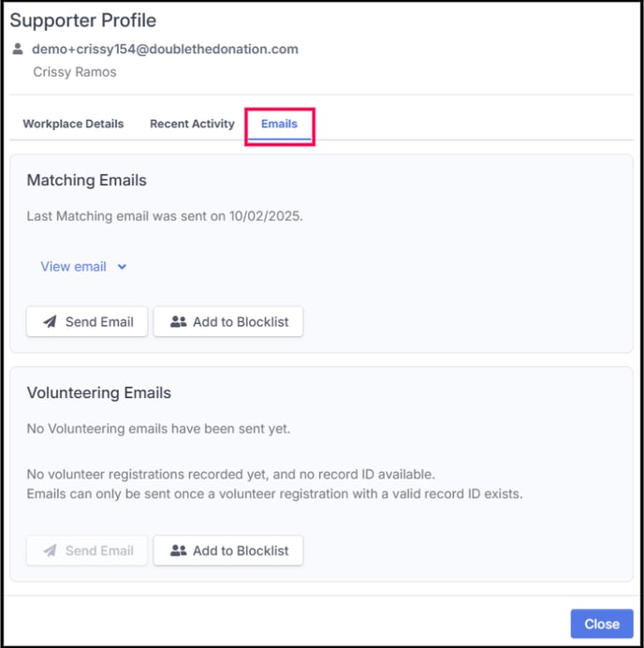Expand the View email chevron arrow

tap(123, 267)
